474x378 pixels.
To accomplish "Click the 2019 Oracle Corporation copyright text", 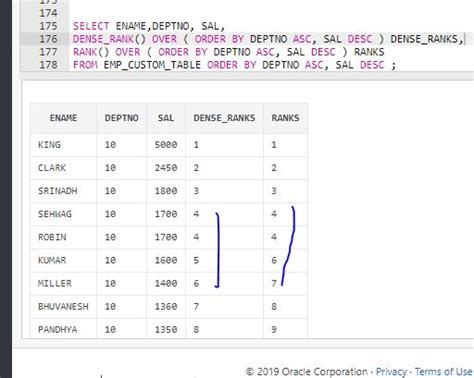I will pyautogui.click(x=306, y=372).
